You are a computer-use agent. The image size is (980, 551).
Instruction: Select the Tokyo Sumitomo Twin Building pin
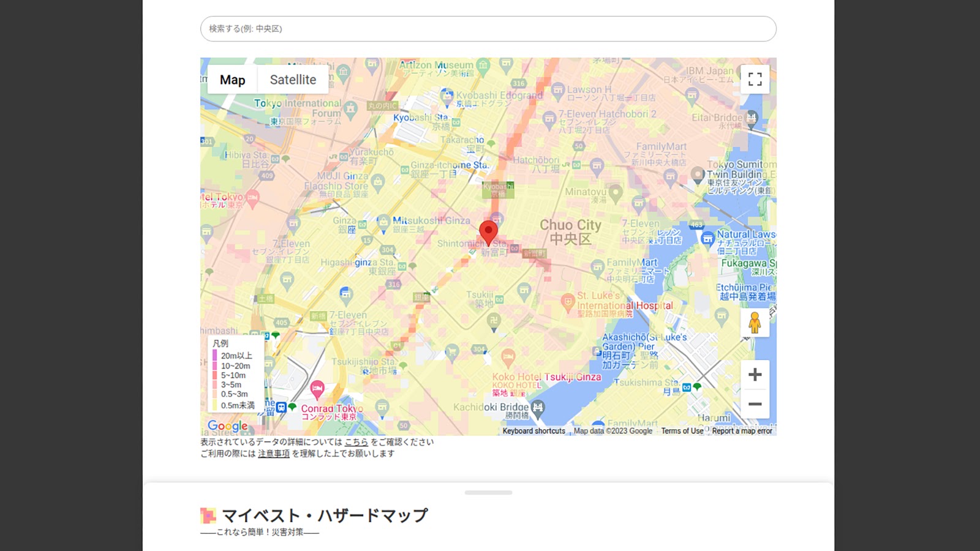(698, 174)
